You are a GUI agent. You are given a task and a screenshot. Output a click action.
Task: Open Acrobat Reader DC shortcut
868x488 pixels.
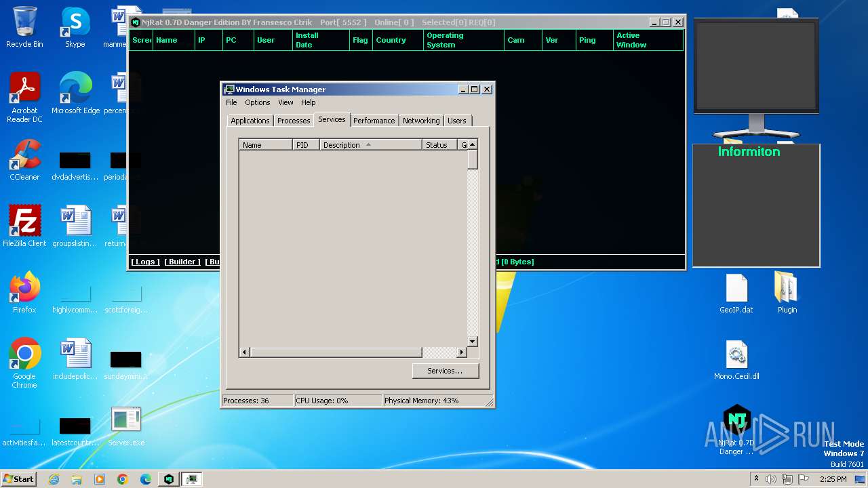coord(24,98)
